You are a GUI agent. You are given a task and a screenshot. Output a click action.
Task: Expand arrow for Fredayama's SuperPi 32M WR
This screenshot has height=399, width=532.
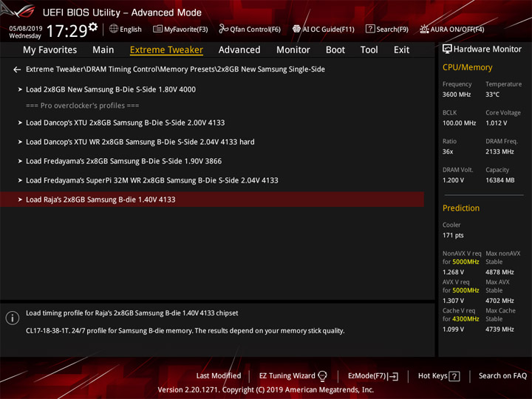coord(20,180)
